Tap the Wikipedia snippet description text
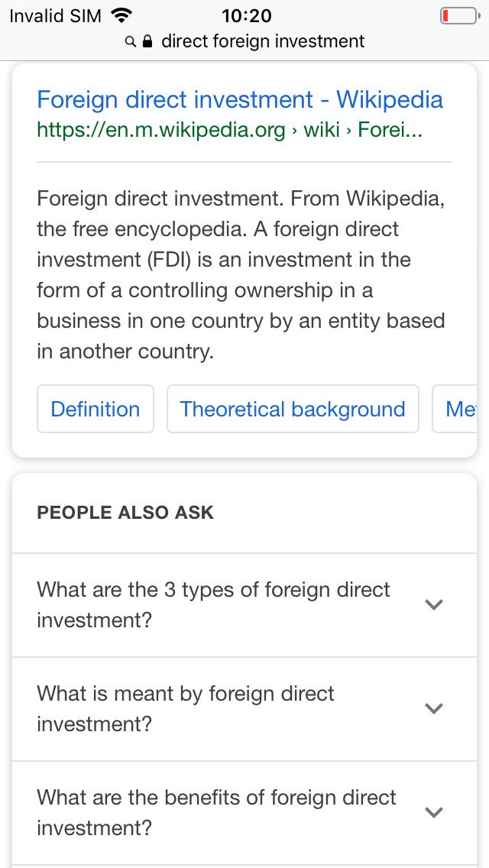Image resolution: width=489 pixels, height=868 pixels. coord(241,274)
